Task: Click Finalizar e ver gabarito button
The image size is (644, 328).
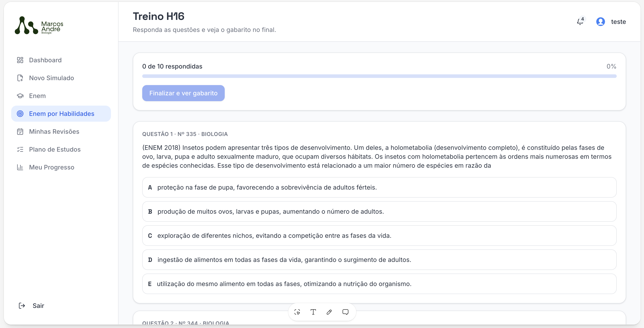Action: (183, 93)
